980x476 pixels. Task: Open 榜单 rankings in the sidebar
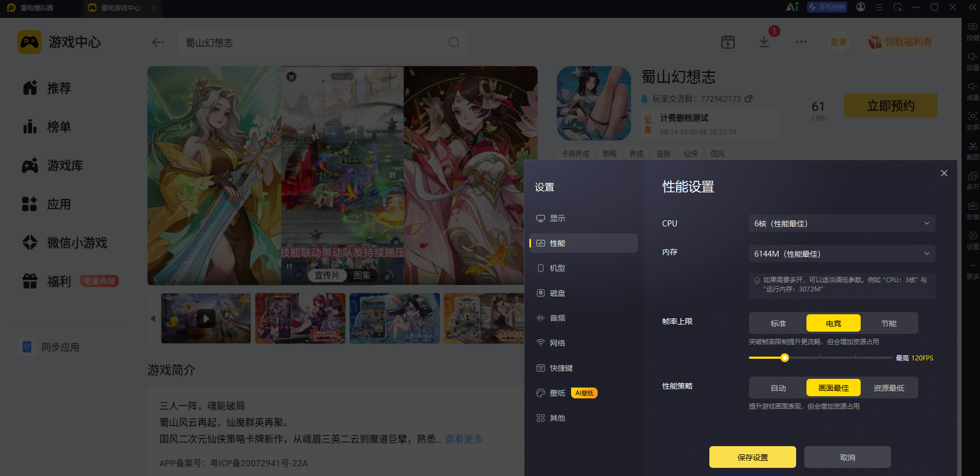(47, 127)
